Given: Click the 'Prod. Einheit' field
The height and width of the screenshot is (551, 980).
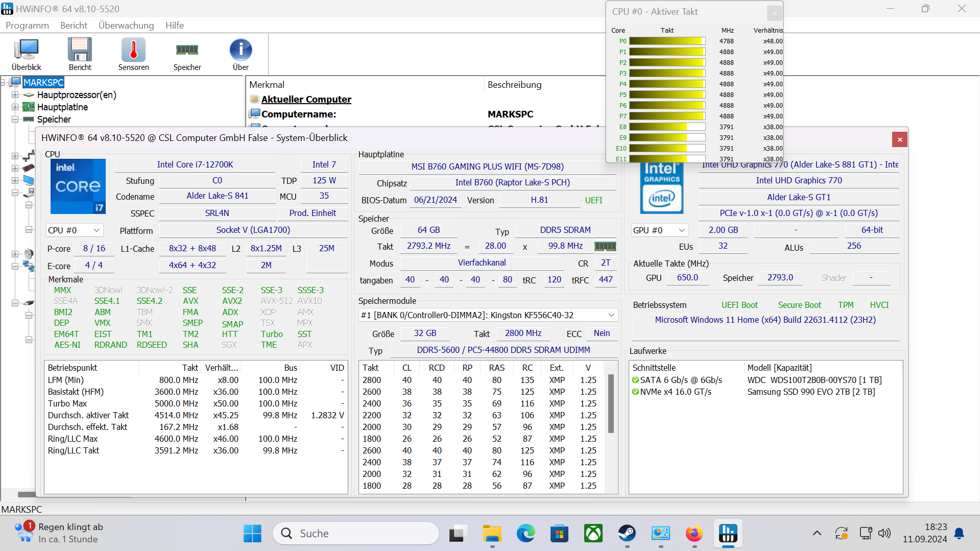Looking at the screenshot, I should 313,213.
